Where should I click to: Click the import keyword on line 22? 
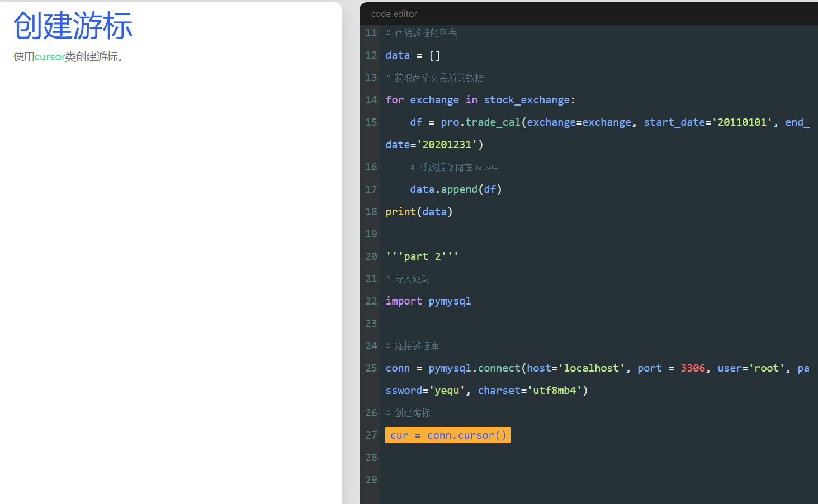[x=404, y=301]
